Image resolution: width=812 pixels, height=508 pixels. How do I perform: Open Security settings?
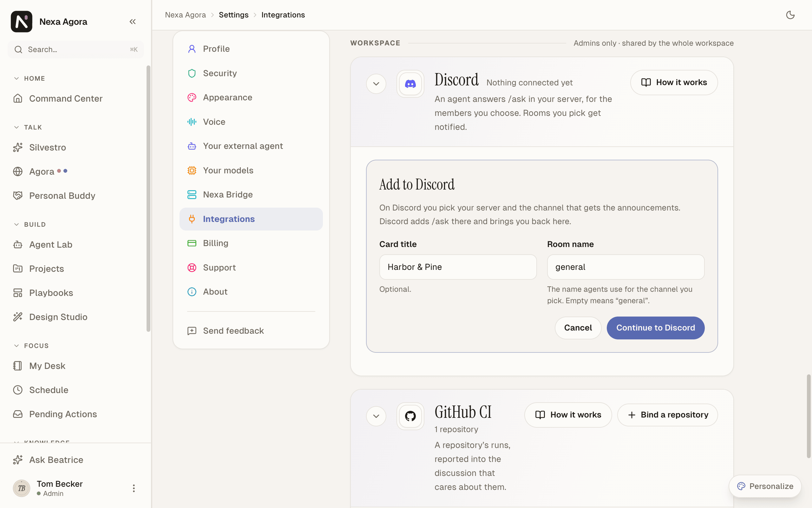point(251,73)
